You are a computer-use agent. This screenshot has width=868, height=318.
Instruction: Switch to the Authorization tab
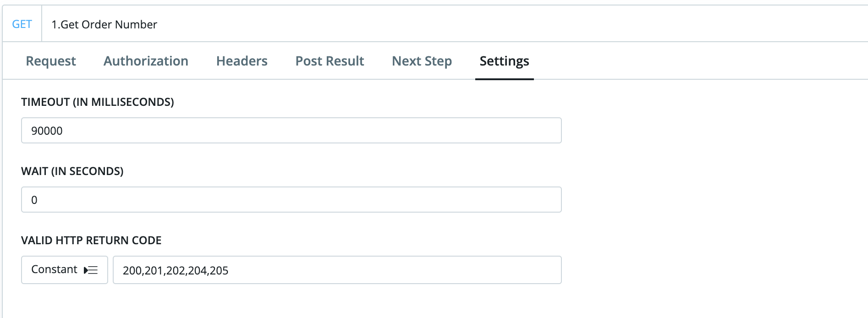pos(146,61)
